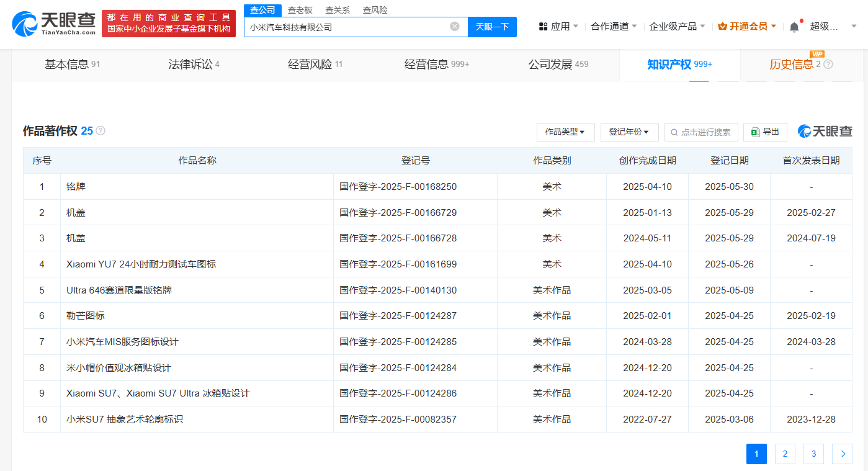Screen dimensions: 868x471
Task: Open the 企业级产品 dropdown menu
Action: click(676, 27)
